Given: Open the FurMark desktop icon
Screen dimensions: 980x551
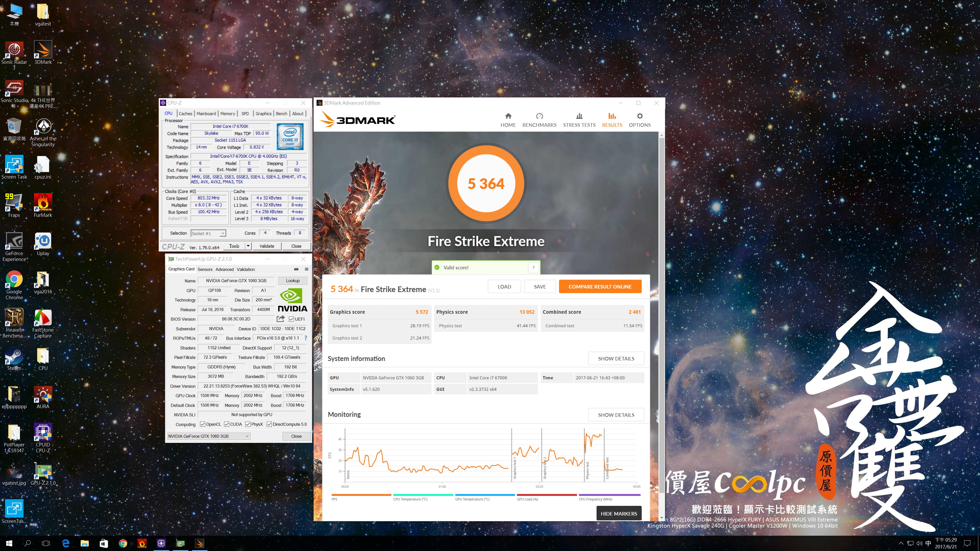Looking at the screenshot, I should (43, 206).
